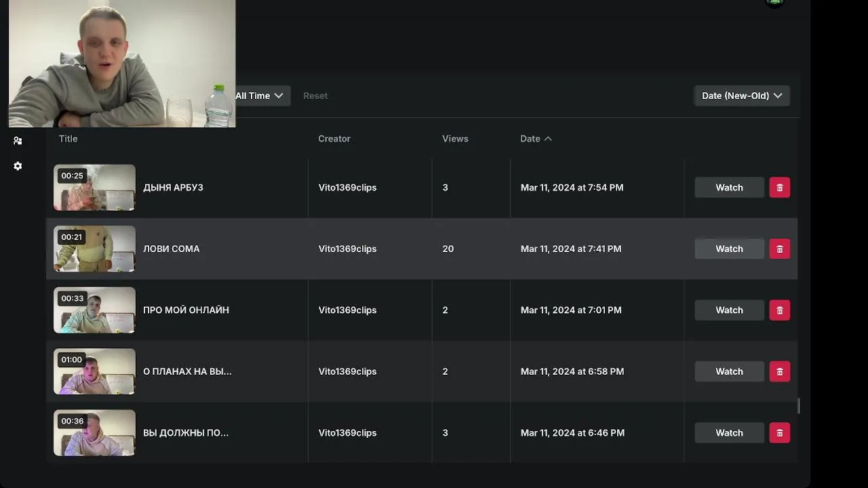Reset the applied filters
The height and width of the screenshot is (488, 868).
click(315, 96)
